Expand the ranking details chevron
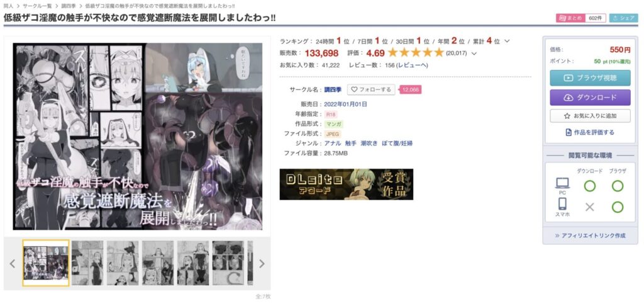 507,41
